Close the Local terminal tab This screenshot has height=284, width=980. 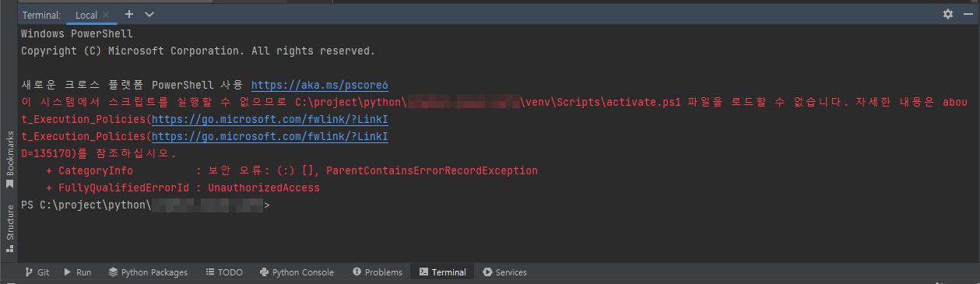click(106, 15)
